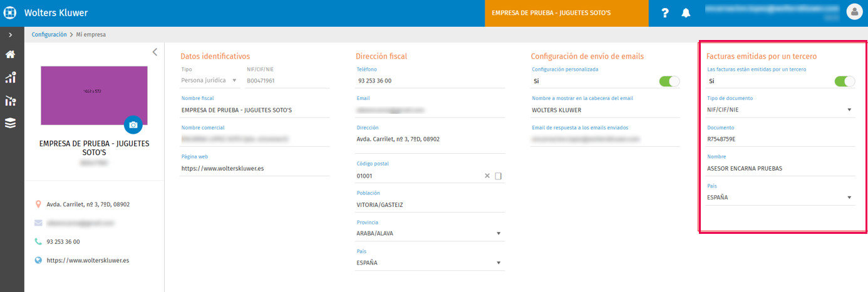The image size is (868, 292).
Task: Click the wolterskluwer.es link in company card
Action: coord(88,260)
